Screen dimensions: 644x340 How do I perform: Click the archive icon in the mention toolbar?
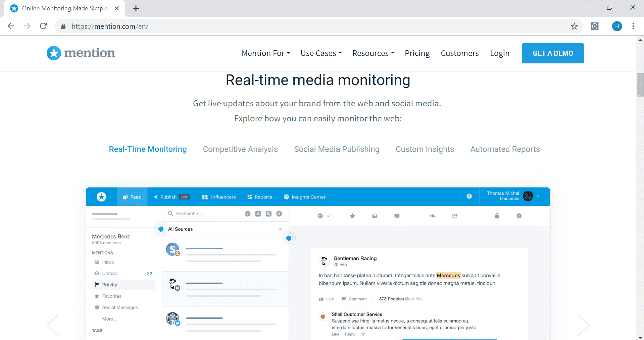click(375, 216)
